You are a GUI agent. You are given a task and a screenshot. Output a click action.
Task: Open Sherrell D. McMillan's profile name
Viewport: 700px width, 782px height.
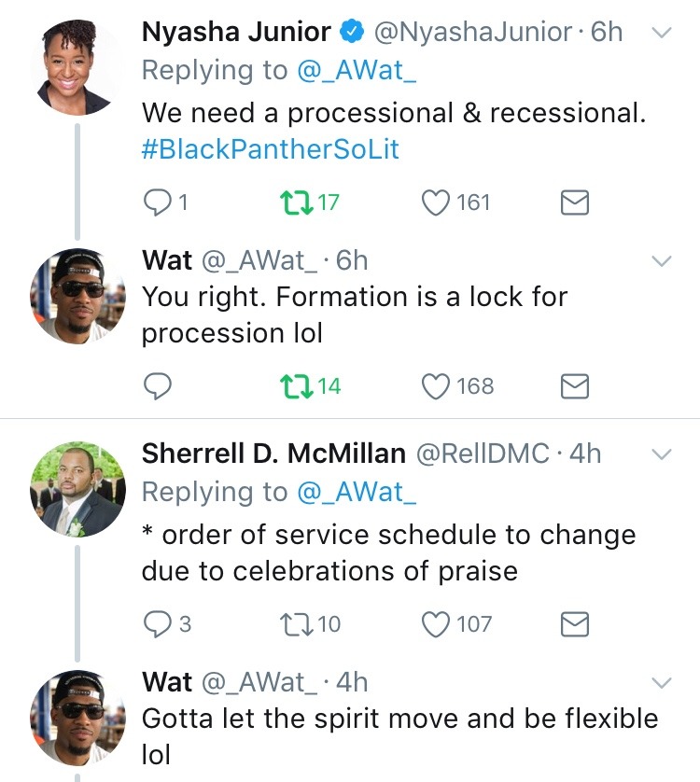[x=273, y=454]
